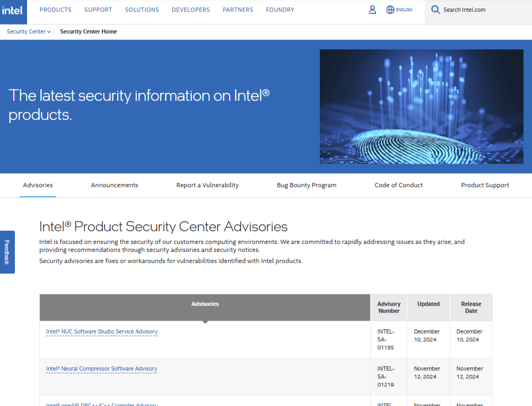
Task: Click the Search Intel.com input field
Action: pos(477,10)
